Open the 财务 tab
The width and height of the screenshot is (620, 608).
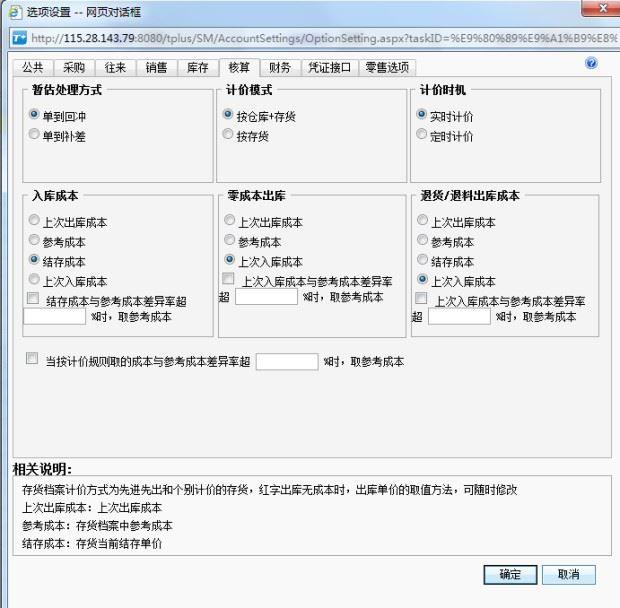click(280, 68)
